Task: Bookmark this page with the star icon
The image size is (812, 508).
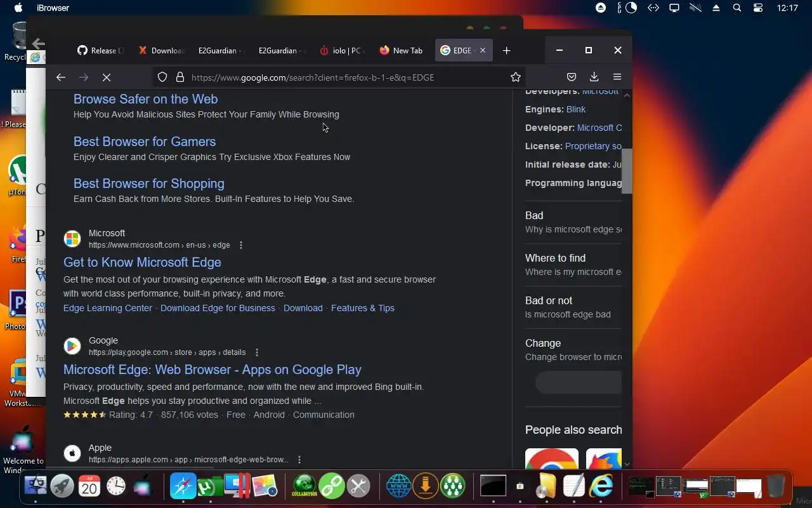Action: click(x=516, y=77)
